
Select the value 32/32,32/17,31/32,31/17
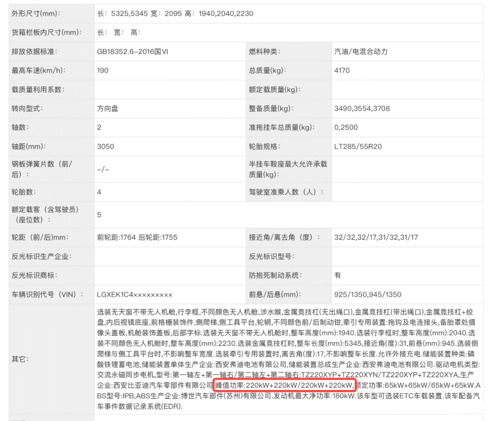point(376,237)
